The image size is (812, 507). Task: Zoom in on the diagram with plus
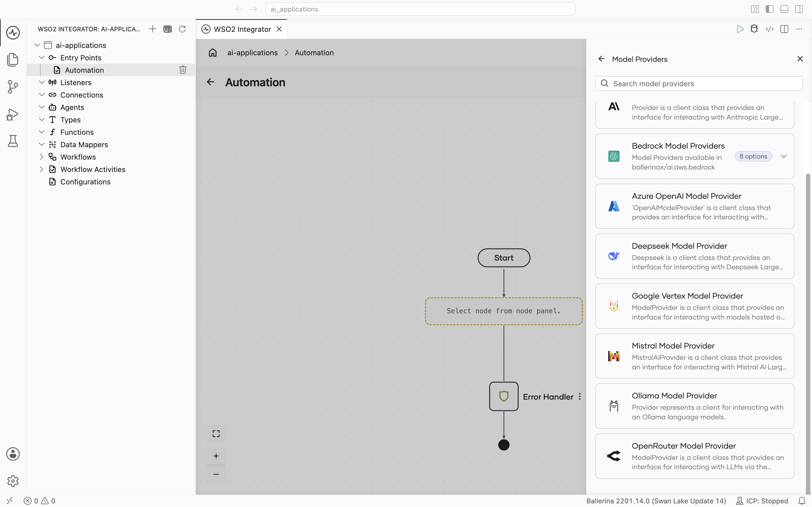pyautogui.click(x=216, y=456)
